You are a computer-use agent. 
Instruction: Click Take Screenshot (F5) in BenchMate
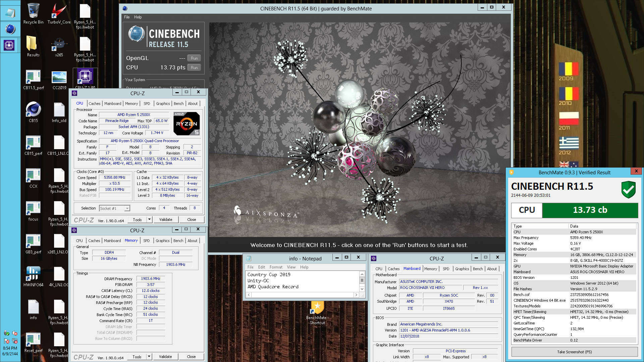pos(574,352)
